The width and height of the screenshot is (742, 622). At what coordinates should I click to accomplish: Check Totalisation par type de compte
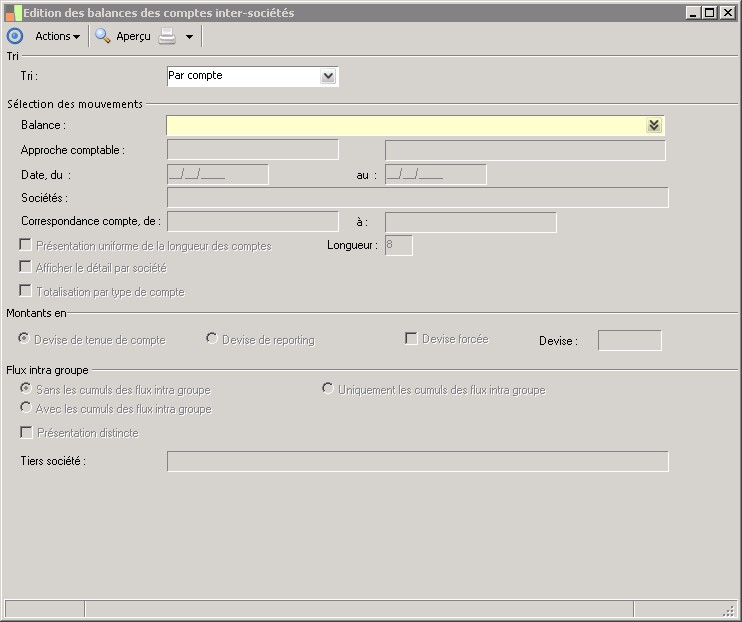tap(25, 290)
